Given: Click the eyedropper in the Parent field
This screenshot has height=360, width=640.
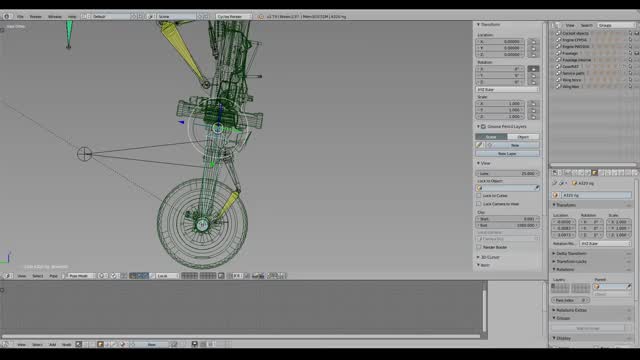Looking at the screenshot, I should (629, 287).
